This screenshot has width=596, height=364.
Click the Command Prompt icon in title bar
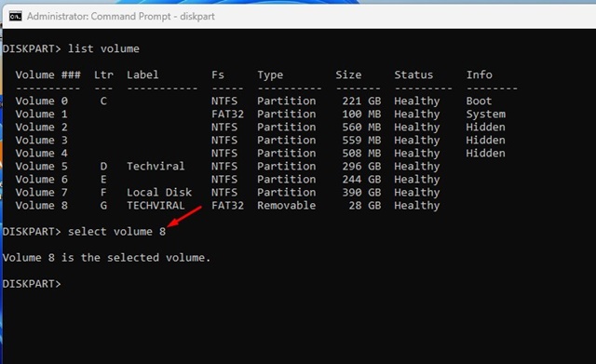pos(15,17)
